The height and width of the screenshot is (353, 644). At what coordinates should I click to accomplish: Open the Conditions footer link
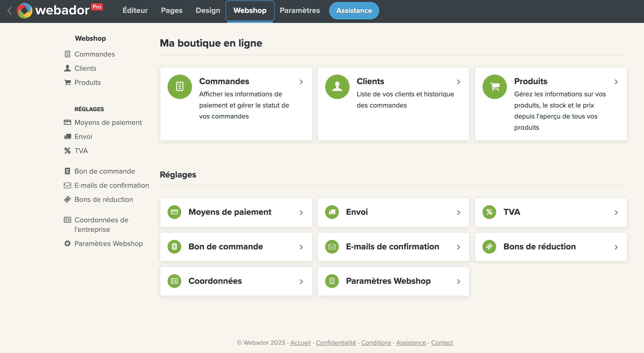click(376, 343)
